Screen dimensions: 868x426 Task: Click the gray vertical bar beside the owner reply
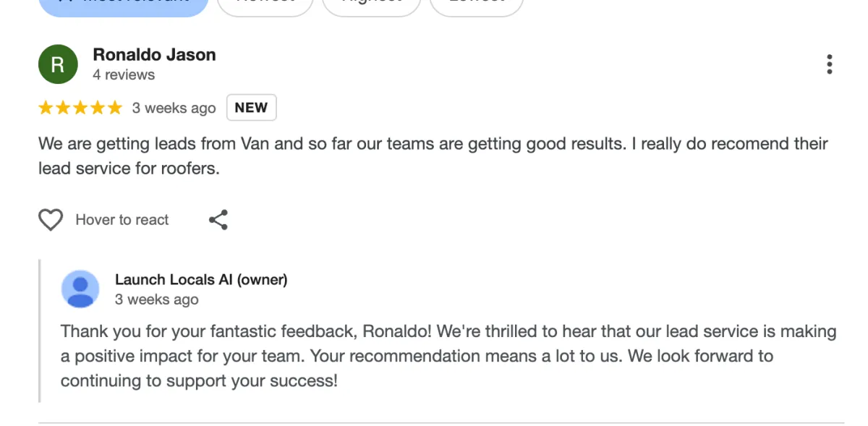click(40, 331)
